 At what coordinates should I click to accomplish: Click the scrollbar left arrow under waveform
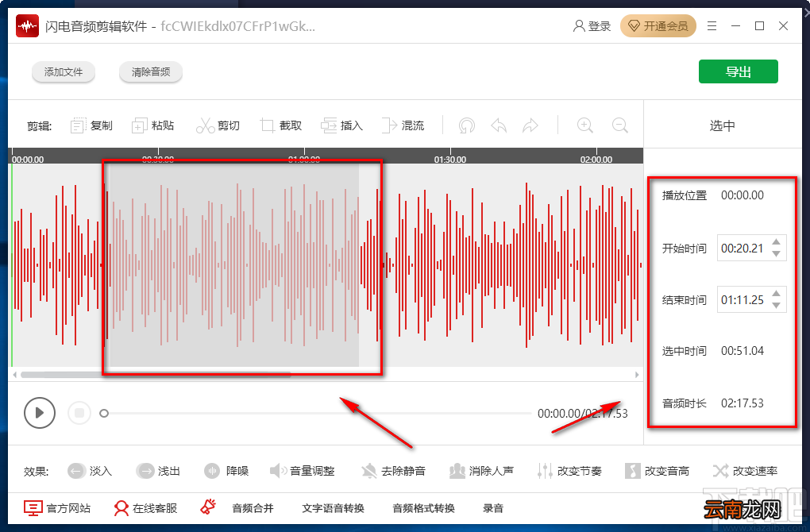(x=15, y=375)
